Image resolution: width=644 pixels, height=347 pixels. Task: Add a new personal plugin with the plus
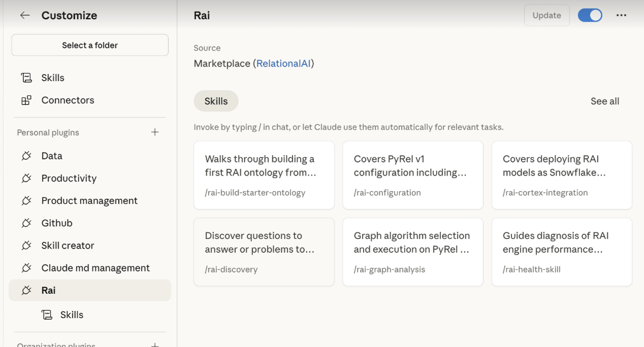[x=155, y=132]
